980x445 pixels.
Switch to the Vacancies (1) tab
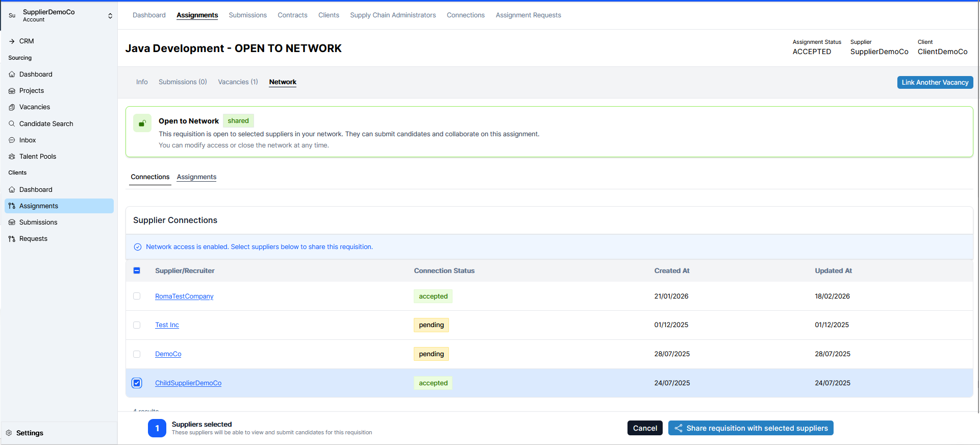tap(238, 82)
